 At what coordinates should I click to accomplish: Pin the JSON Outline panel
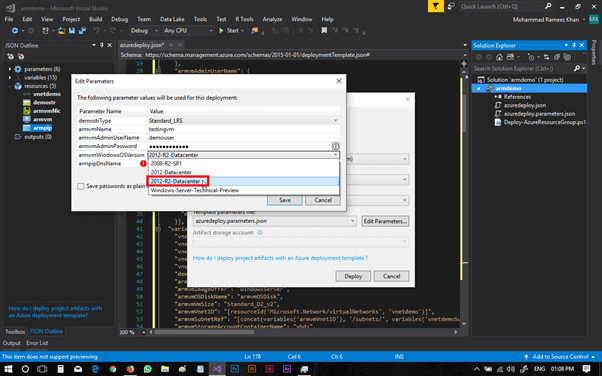(102, 45)
